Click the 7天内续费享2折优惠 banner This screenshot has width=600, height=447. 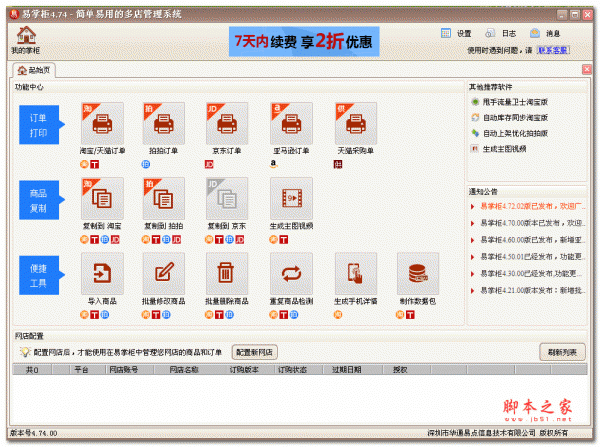[304, 41]
